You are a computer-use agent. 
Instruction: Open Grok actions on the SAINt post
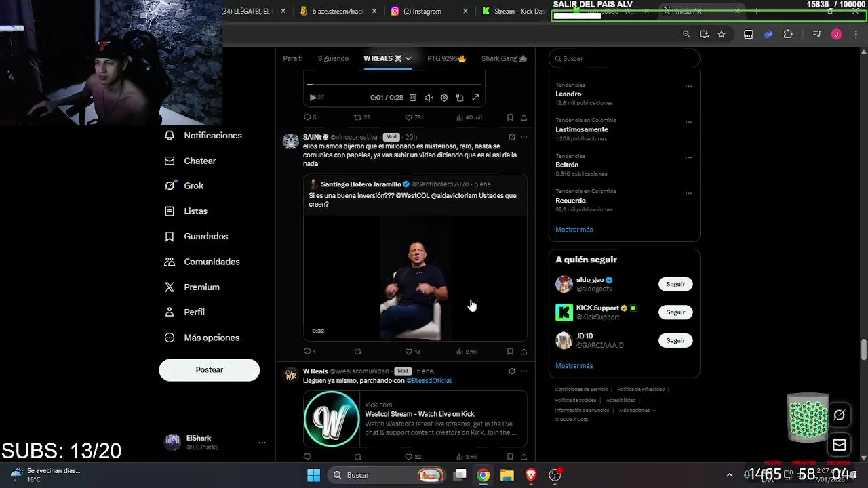pyautogui.click(x=512, y=137)
